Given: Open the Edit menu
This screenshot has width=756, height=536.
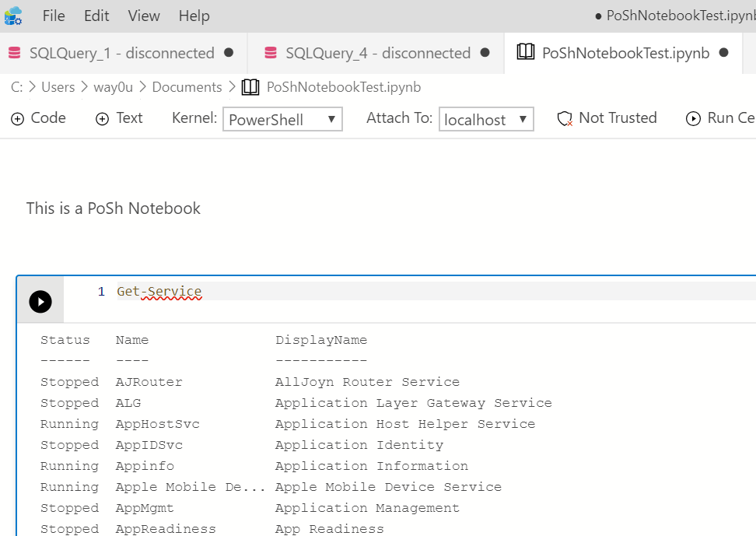Looking at the screenshot, I should (x=96, y=16).
